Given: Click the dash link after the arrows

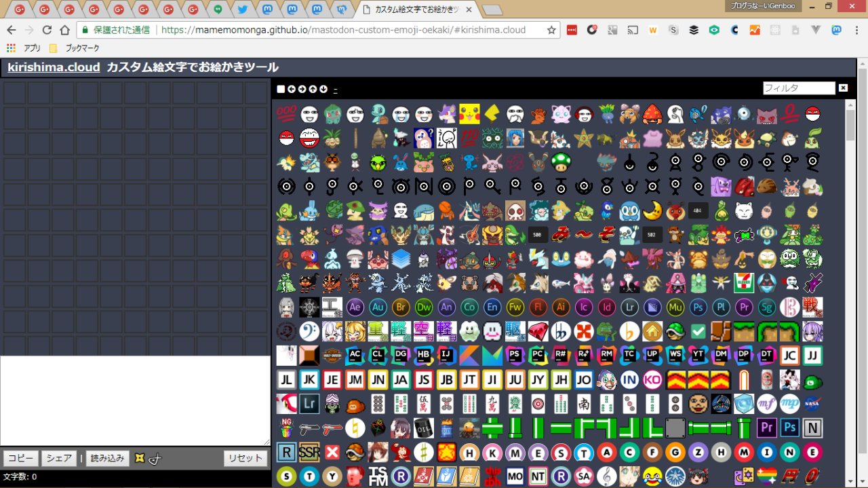Looking at the screenshot, I should (336, 89).
